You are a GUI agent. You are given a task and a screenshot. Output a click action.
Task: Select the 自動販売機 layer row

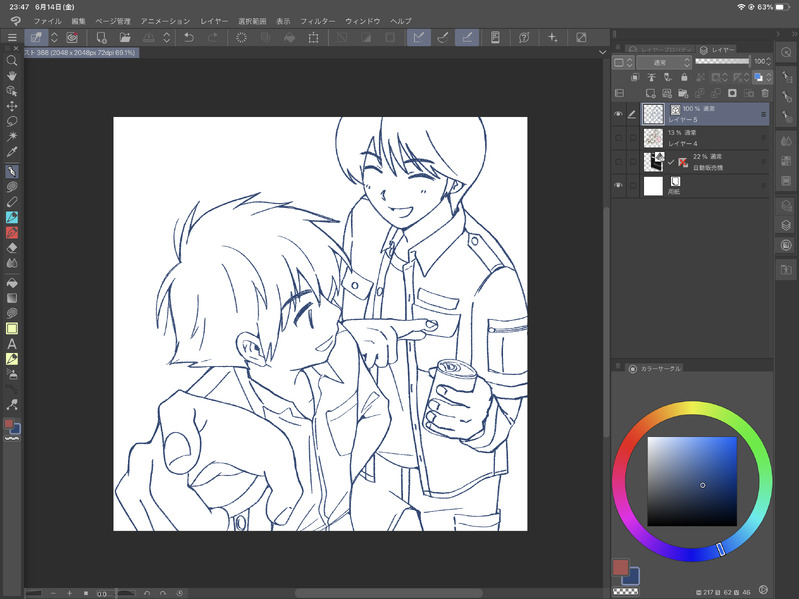(705, 162)
